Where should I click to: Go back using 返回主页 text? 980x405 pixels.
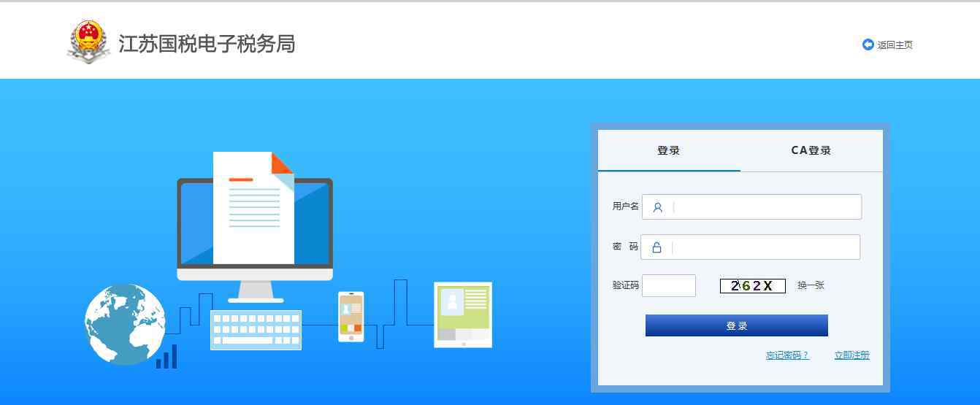click(895, 45)
